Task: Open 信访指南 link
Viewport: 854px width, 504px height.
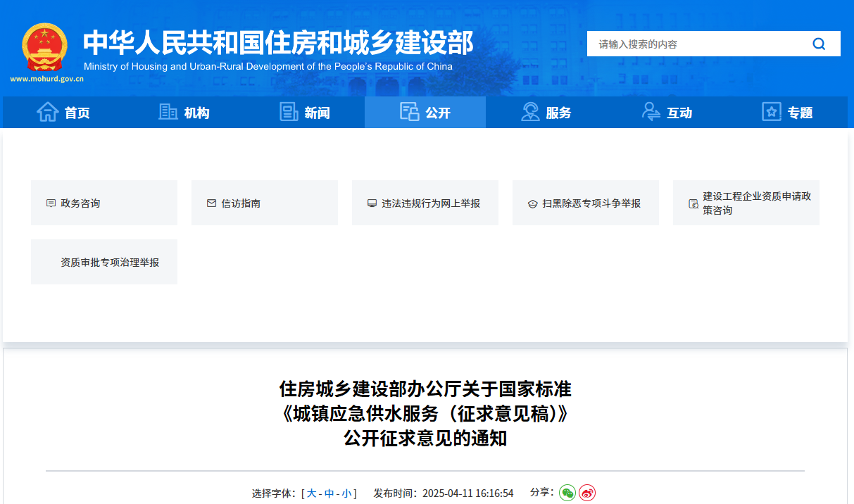Action: click(x=241, y=203)
